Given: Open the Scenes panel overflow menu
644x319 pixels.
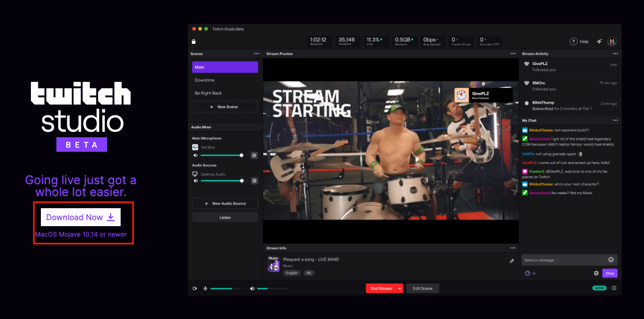Looking at the screenshot, I should point(256,53).
